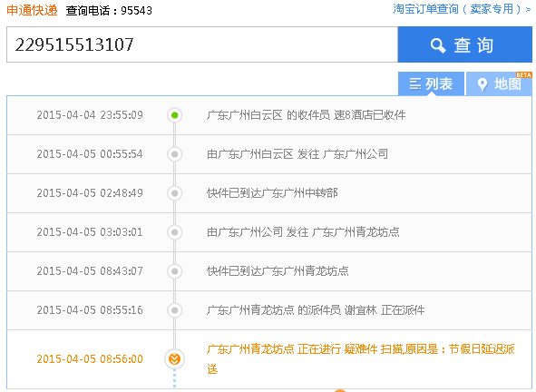
Task: Click 由广东广州白云区 发往 广东广州公司 entry
Action: coord(297,154)
